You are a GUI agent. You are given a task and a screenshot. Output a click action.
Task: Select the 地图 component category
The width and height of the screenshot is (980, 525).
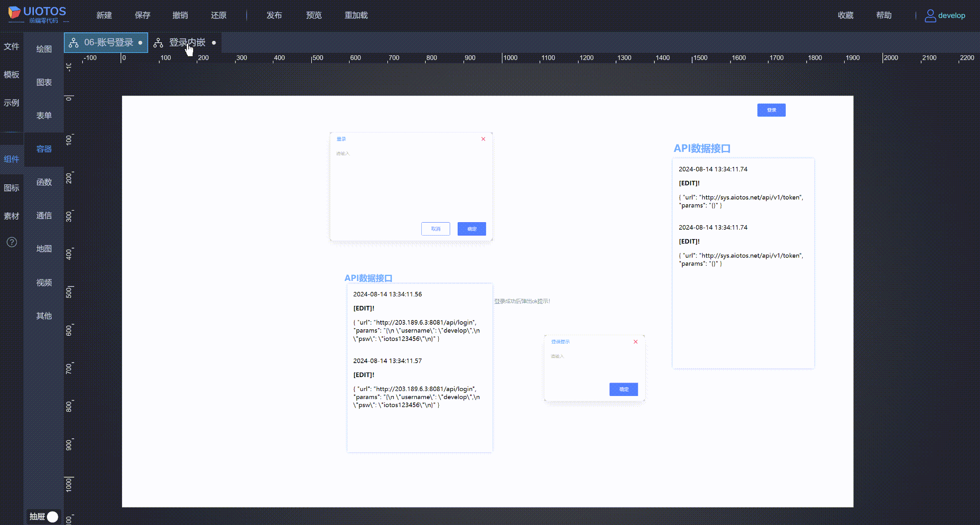(44, 249)
